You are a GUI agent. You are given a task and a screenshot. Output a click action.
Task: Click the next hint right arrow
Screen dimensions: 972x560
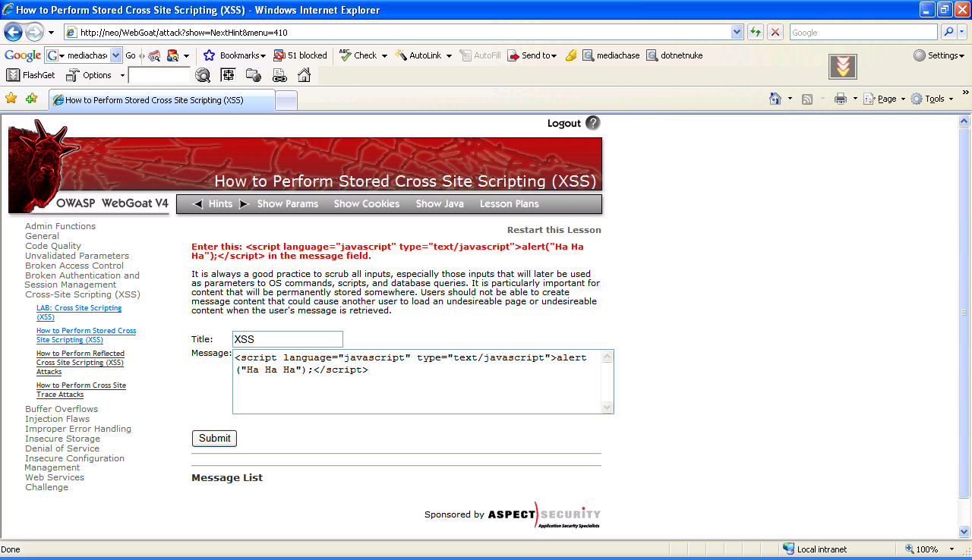tap(245, 204)
